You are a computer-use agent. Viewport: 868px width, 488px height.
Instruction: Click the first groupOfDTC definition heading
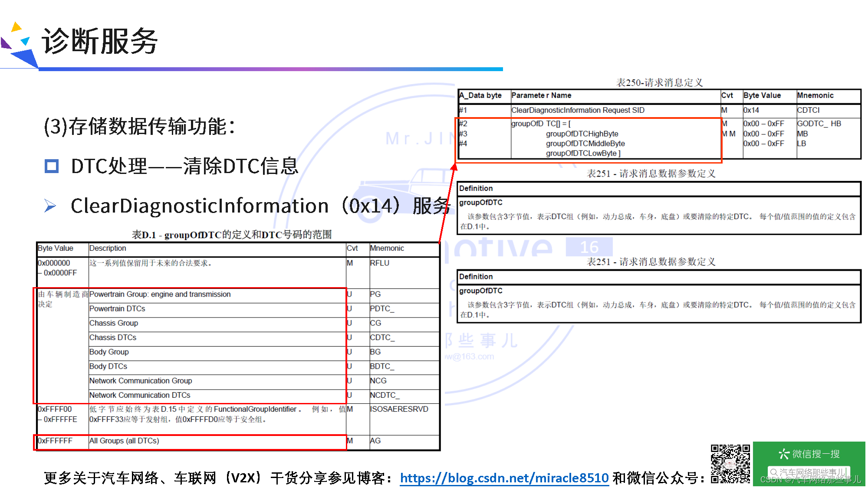coord(480,203)
